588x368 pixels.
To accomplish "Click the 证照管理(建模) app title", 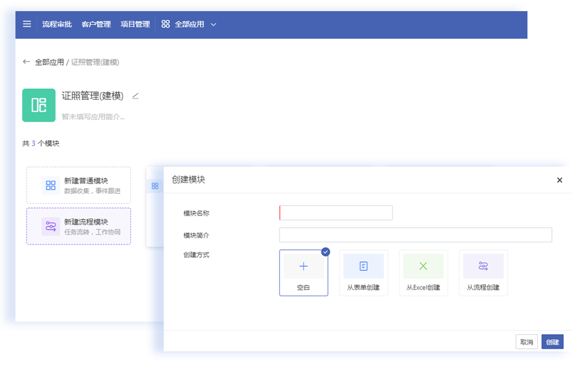I will (x=93, y=96).
